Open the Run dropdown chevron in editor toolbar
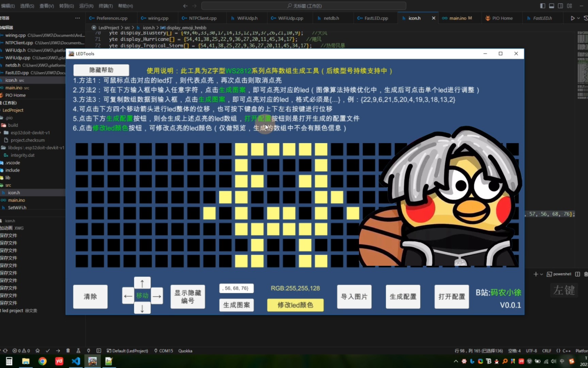588x368 pixels. coord(578,18)
